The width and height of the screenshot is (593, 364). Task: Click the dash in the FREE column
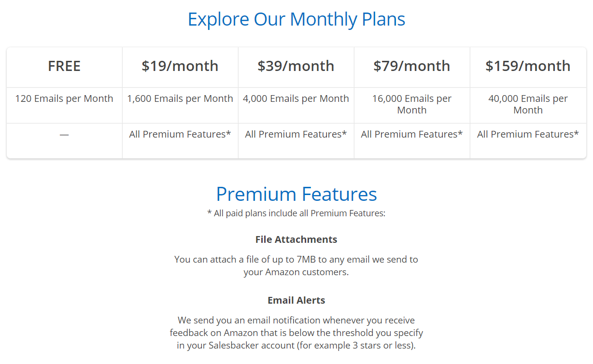64,135
